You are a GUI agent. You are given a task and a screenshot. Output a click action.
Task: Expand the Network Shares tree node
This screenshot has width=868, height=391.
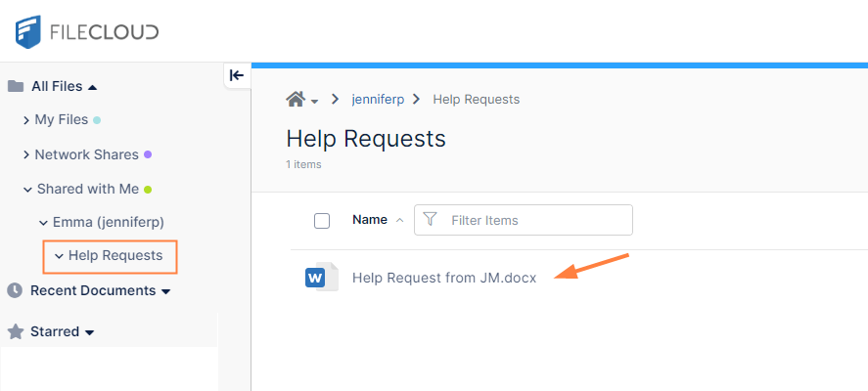[x=26, y=154]
